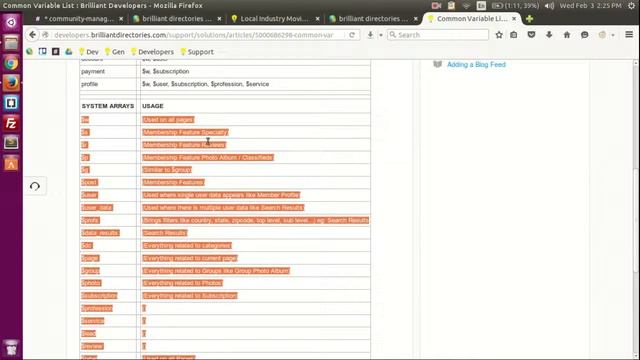
Task: Click the payment row label
Action: (93, 71)
